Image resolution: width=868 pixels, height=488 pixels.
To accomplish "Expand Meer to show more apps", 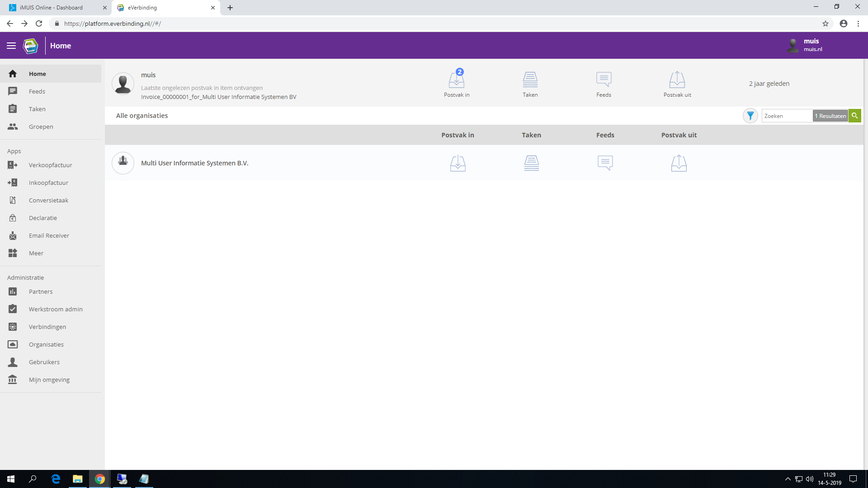I will pyautogui.click(x=36, y=253).
